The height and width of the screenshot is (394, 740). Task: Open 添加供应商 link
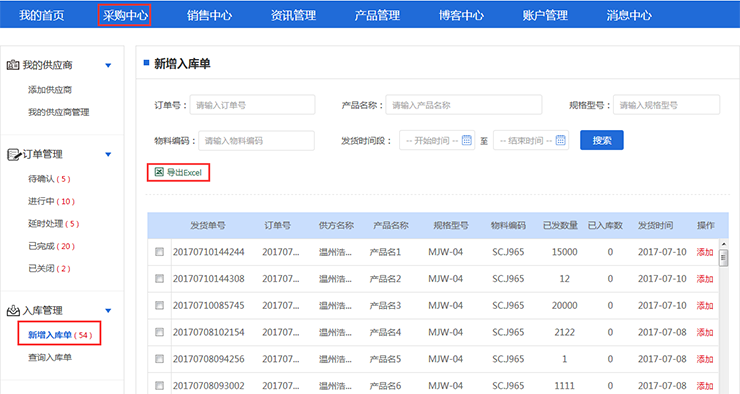[50, 90]
